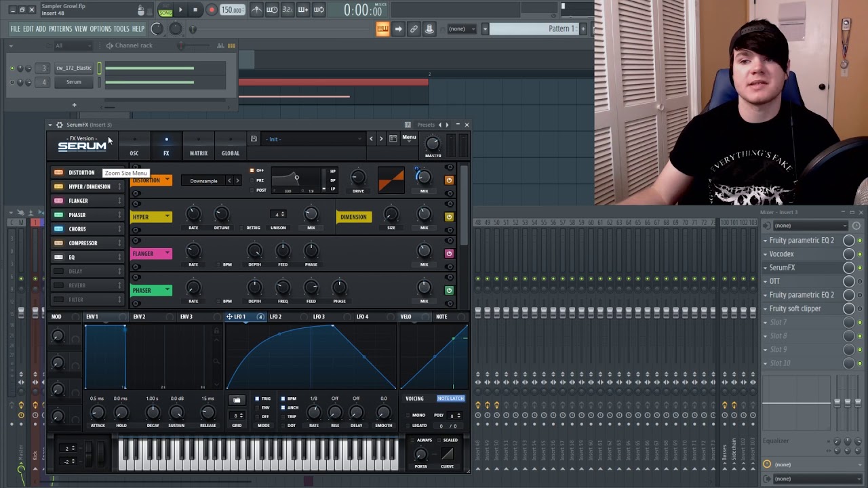Viewport: 868px width, 488px height.
Task: Enable DELAY in the FX rack list
Action: (58, 271)
